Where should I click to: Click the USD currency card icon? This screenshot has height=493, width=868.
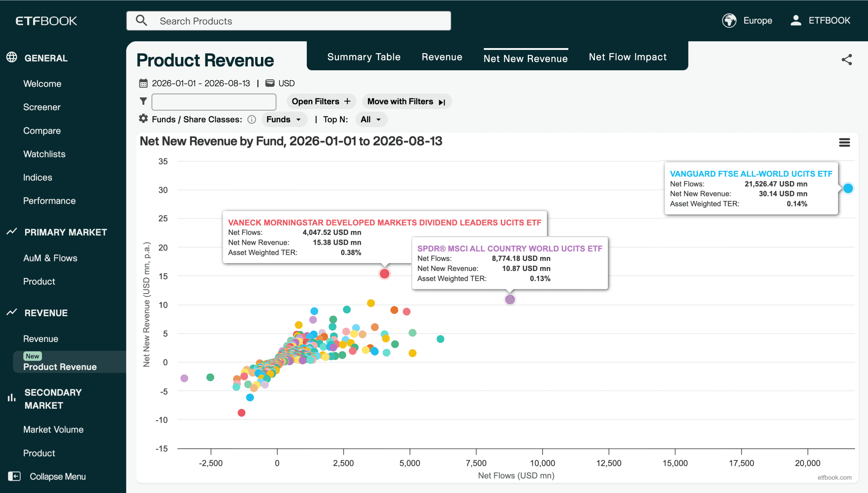(x=270, y=83)
